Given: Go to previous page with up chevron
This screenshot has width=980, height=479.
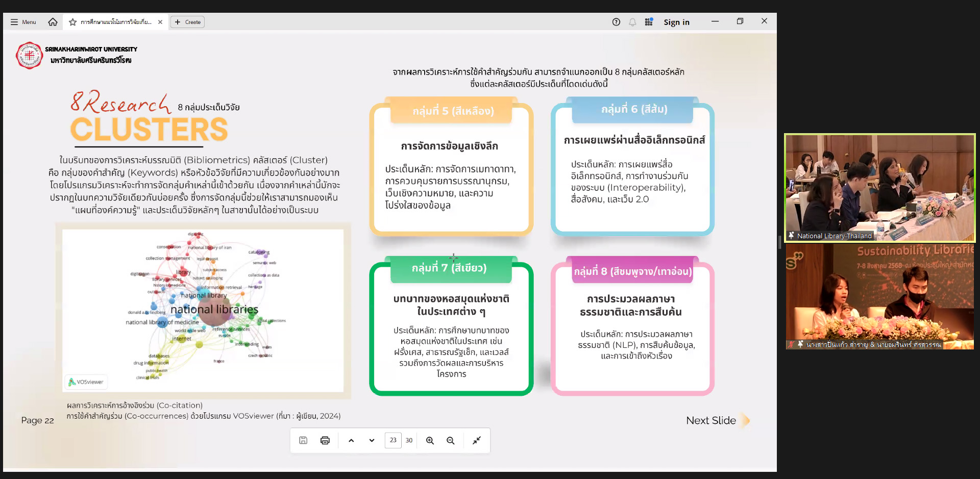Looking at the screenshot, I should pyautogui.click(x=351, y=440).
